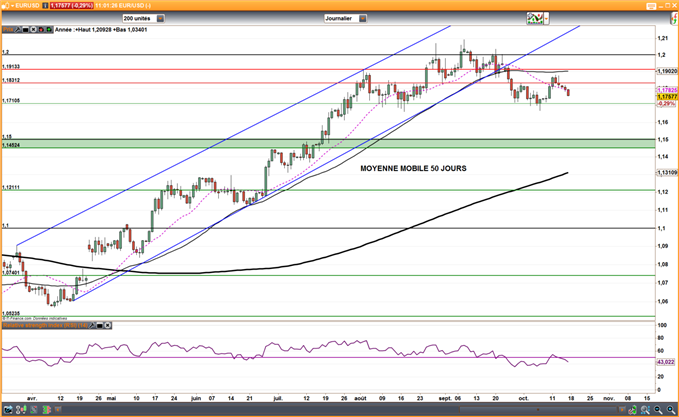Screen dimensions: 679x417
Task: Click the horizontal timeline scrollbar
Action: click(x=538, y=409)
